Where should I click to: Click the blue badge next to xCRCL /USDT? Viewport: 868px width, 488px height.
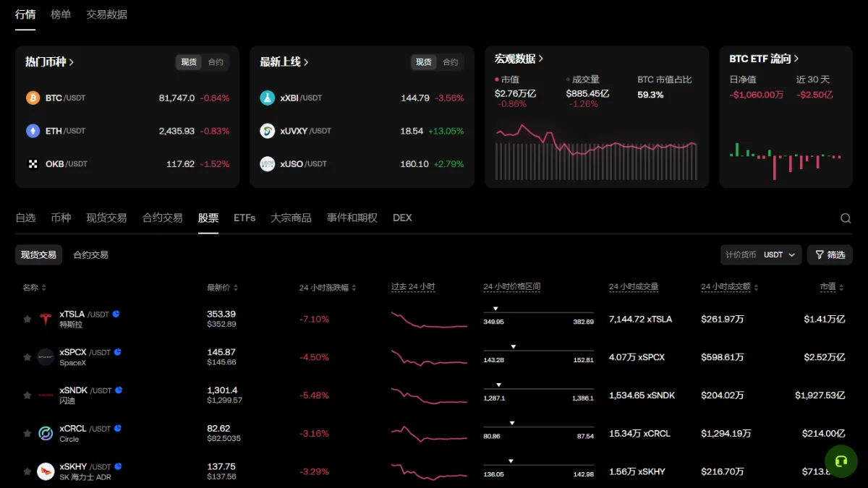pos(118,429)
